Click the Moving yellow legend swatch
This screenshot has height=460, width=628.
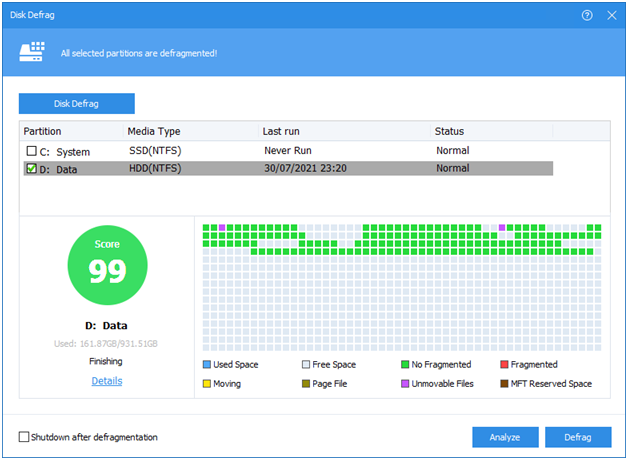[207, 383]
